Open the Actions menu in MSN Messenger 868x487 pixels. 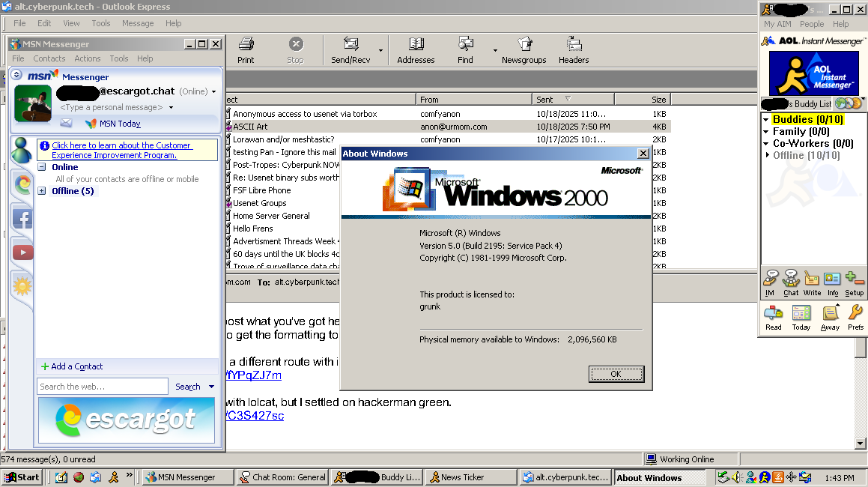[88, 58]
